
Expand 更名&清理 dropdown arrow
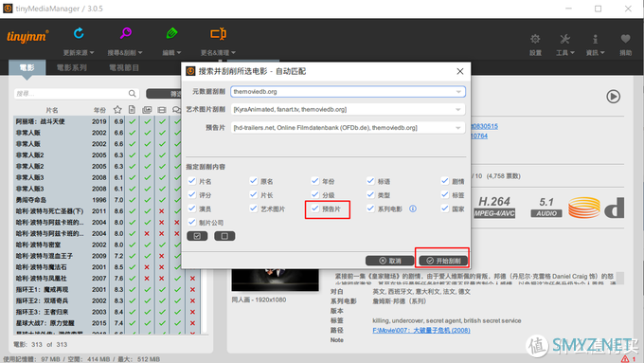point(233,53)
